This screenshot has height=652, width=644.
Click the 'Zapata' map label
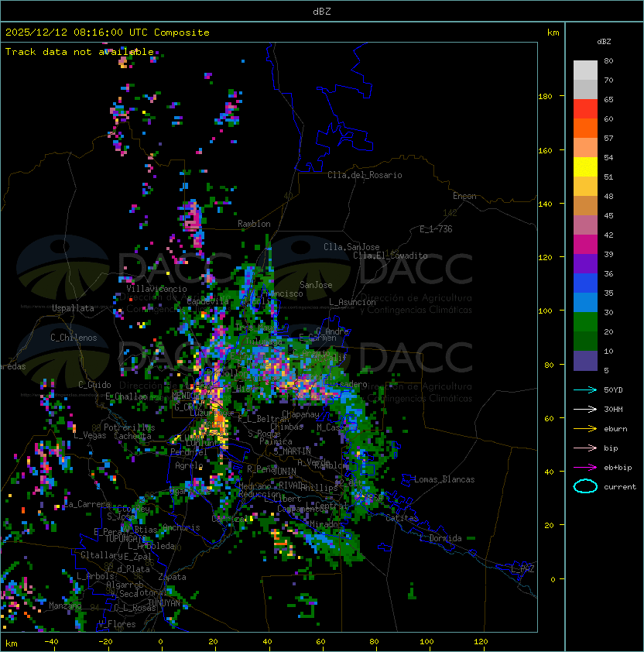pos(172,577)
